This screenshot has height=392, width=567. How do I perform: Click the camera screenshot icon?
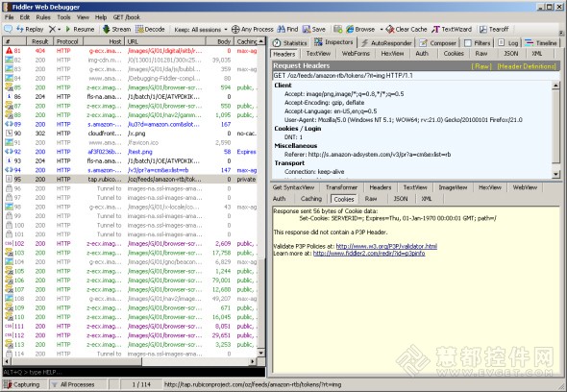(x=337, y=29)
